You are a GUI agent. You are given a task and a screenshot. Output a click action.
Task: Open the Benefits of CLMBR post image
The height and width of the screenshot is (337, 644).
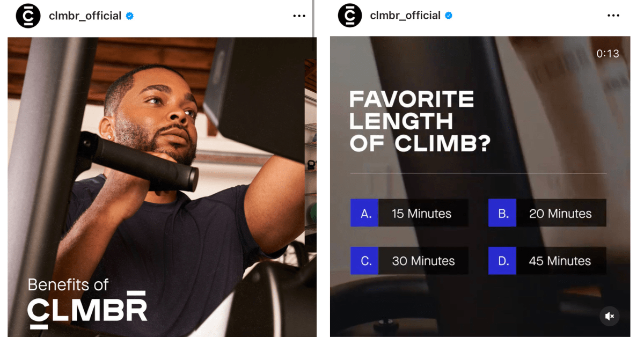coord(162,187)
